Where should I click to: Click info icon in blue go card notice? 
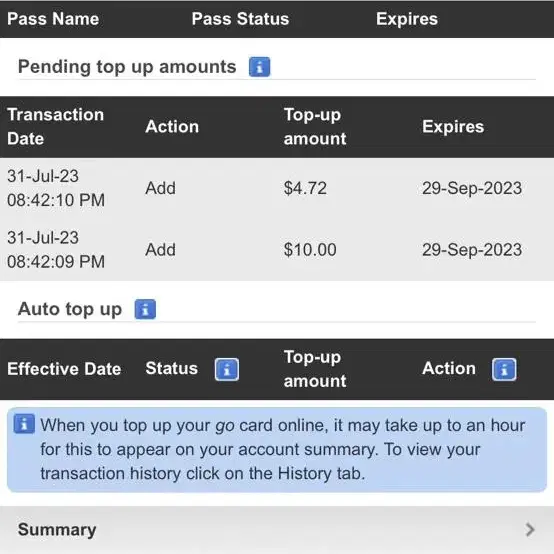click(x=24, y=424)
